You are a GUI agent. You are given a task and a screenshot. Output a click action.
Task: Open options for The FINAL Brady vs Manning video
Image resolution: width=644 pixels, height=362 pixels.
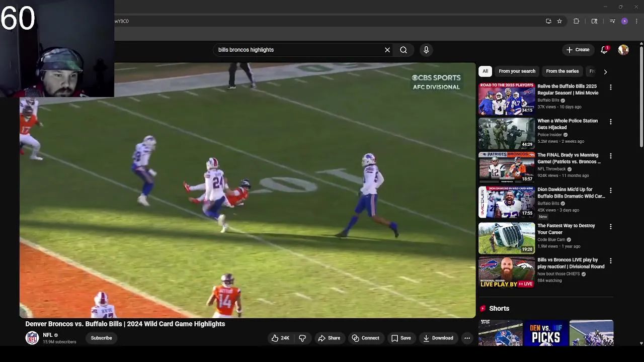coord(611,156)
